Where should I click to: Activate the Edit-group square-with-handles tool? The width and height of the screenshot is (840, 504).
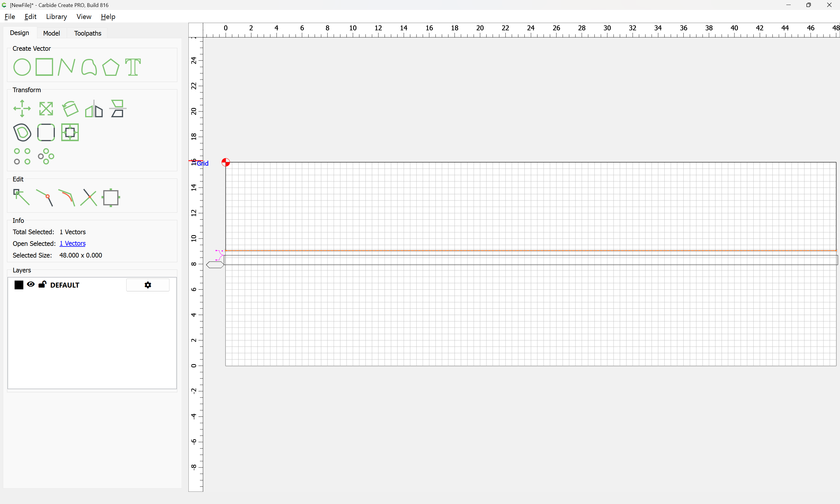point(111,198)
